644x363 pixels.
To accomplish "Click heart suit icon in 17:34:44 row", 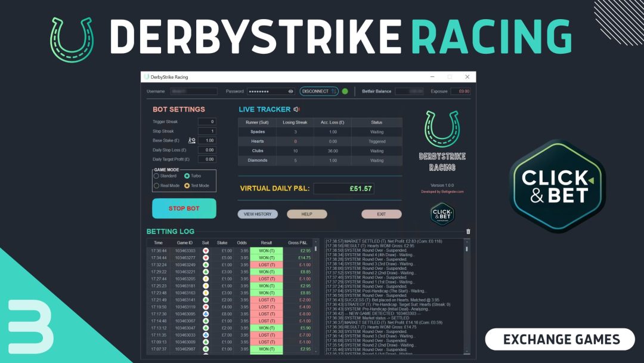I will click(205, 258).
